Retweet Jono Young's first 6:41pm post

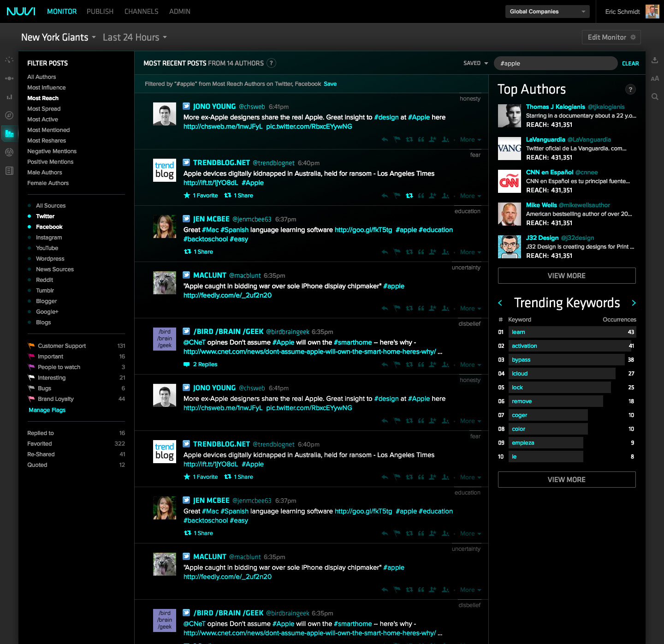click(409, 140)
